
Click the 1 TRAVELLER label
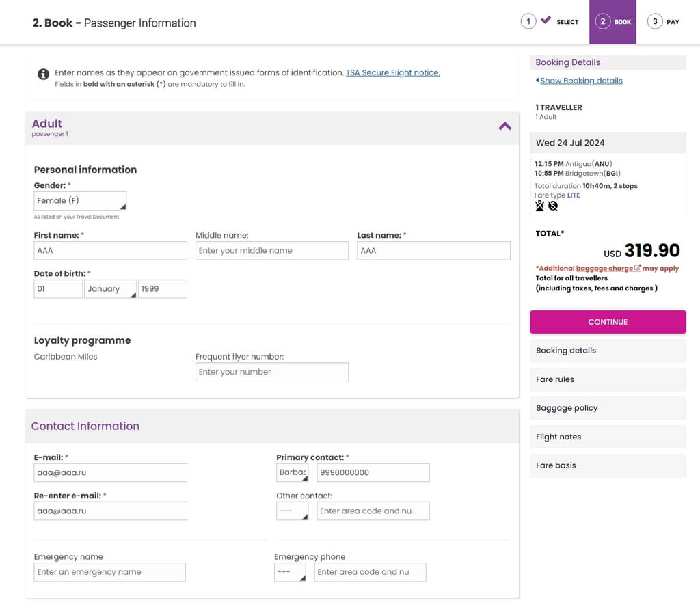pos(558,107)
